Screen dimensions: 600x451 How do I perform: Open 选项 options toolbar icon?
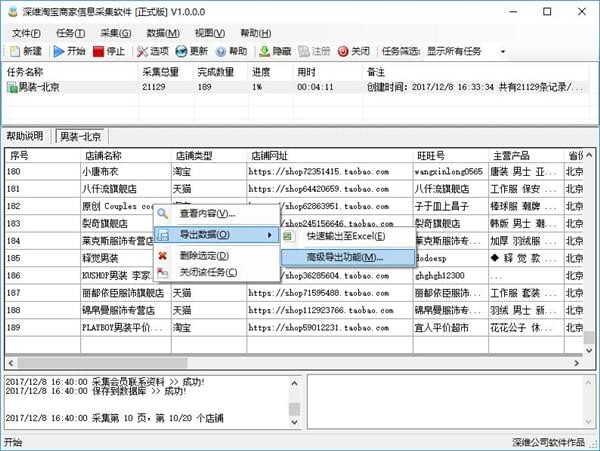[142, 51]
